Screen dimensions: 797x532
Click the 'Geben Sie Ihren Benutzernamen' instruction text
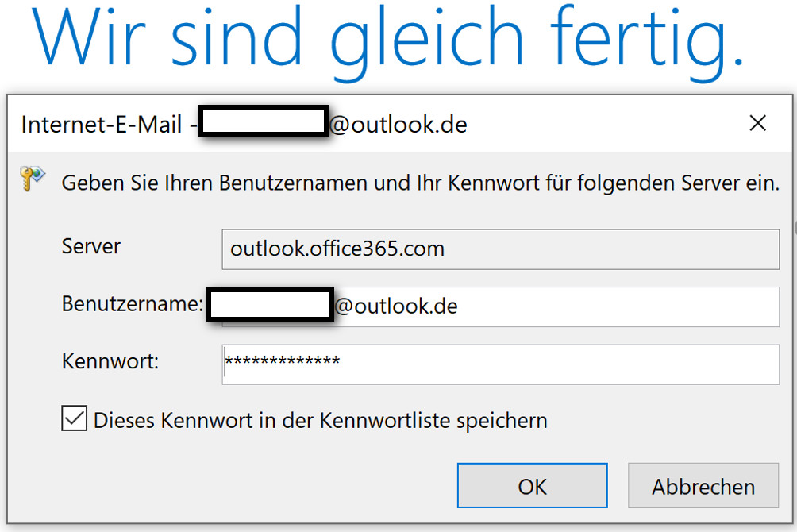click(421, 183)
